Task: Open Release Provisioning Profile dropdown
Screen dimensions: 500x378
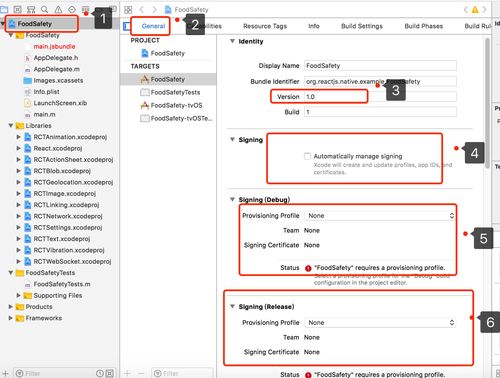Action: [x=380, y=323]
